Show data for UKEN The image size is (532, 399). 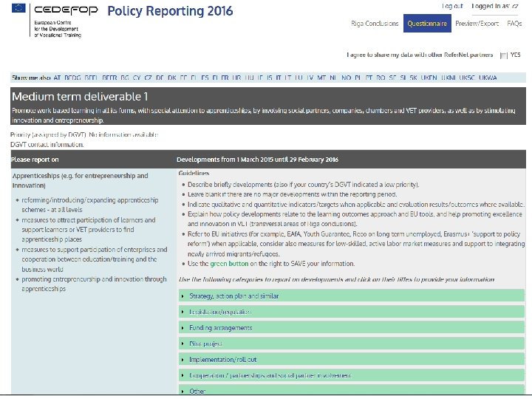(x=429, y=78)
